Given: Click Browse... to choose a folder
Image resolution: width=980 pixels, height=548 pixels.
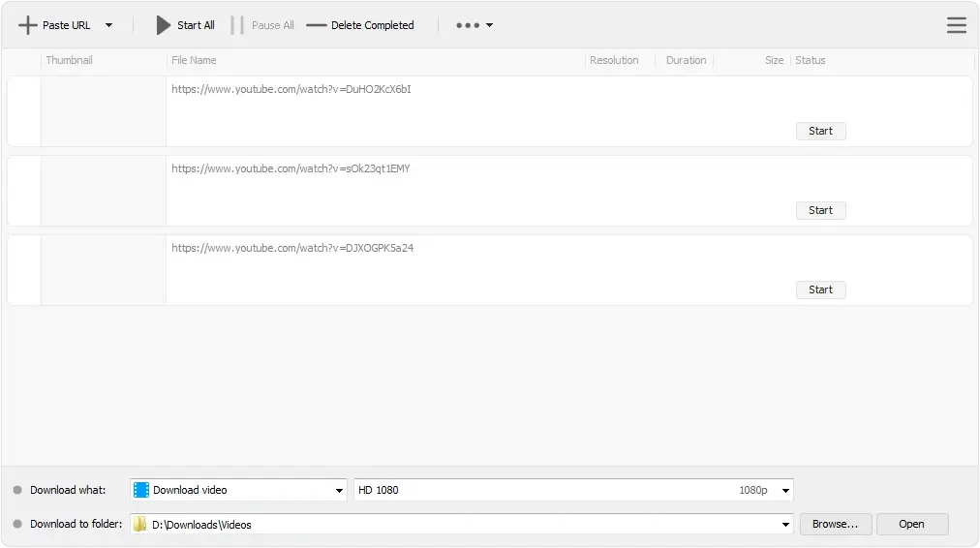Looking at the screenshot, I should pos(835,524).
